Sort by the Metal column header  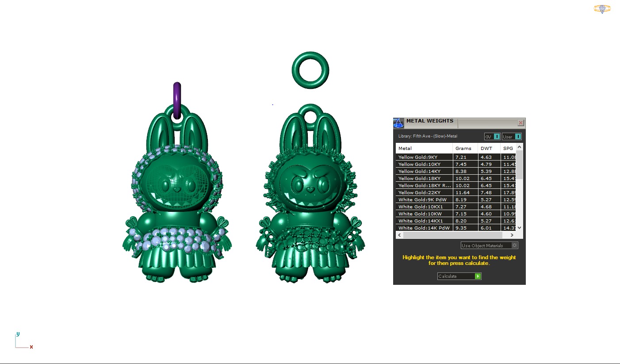(x=424, y=149)
